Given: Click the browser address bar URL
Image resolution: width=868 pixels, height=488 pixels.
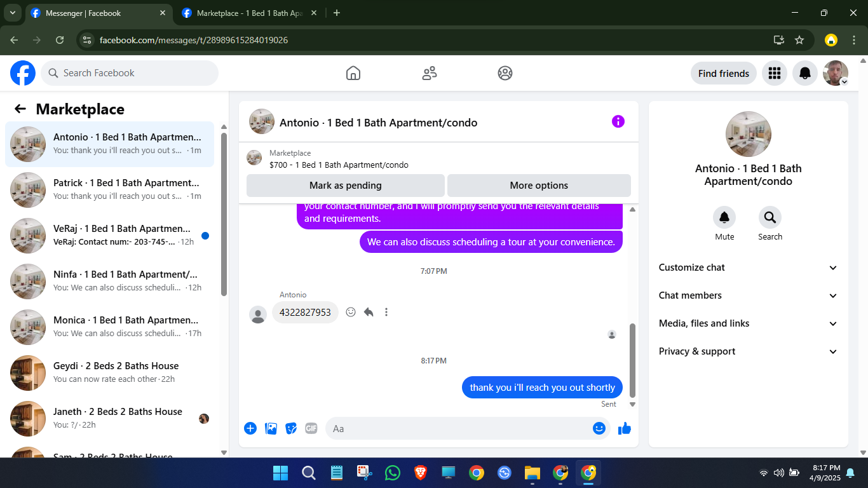Looking at the screenshot, I should point(194,40).
